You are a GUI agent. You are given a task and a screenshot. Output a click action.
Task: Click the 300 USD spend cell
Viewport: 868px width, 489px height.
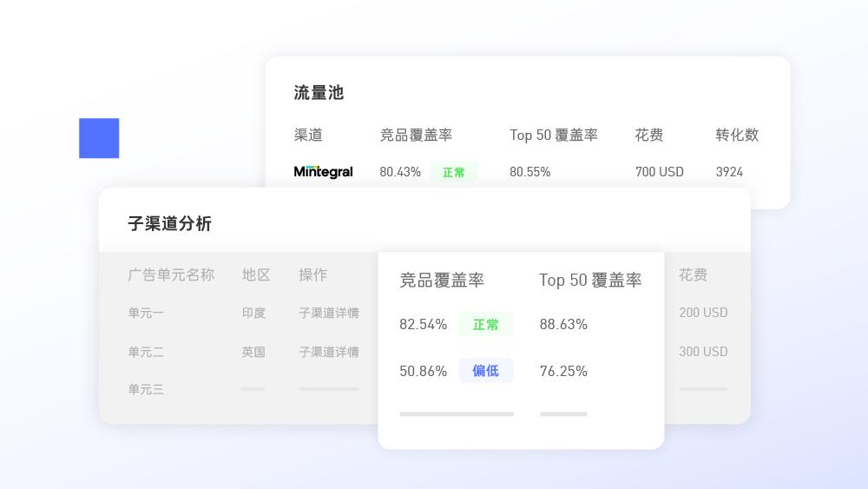(x=703, y=351)
